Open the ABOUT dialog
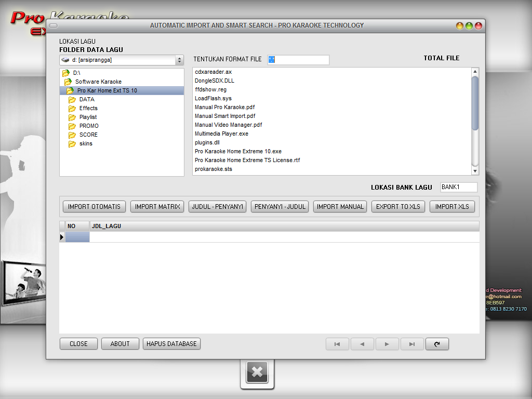The height and width of the screenshot is (399, 532). point(120,344)
